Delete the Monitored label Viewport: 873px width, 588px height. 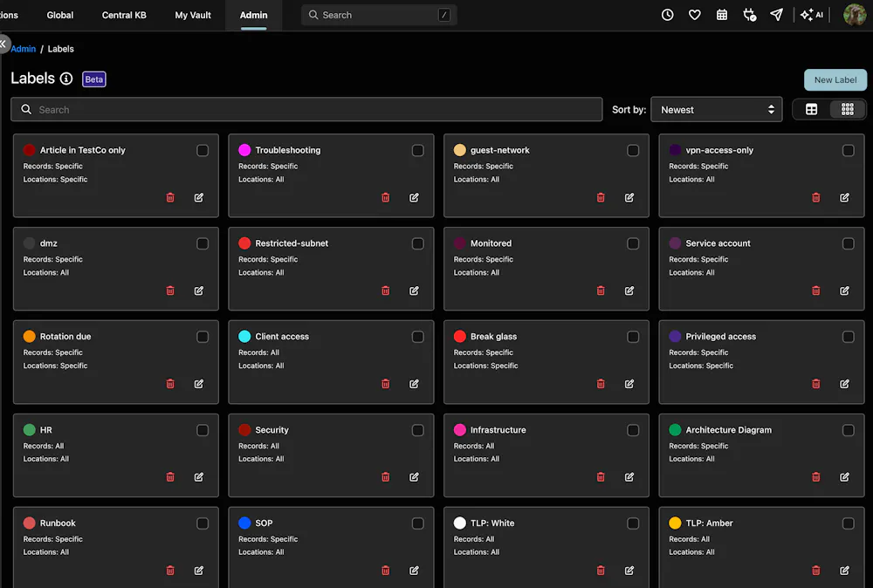coord(601,291)
